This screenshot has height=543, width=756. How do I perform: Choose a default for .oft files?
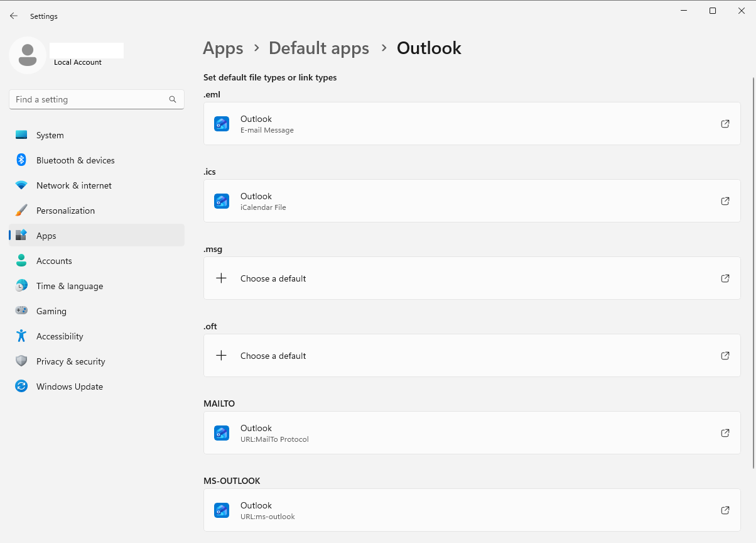[x=472, y=356]
